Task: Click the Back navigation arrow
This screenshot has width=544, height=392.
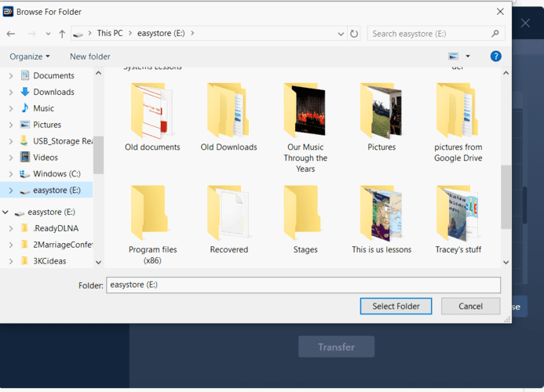Action: pos(11,34)
